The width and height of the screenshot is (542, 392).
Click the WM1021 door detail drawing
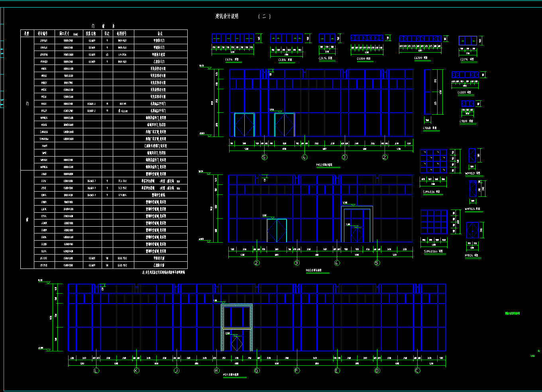[x=472, y=155]
